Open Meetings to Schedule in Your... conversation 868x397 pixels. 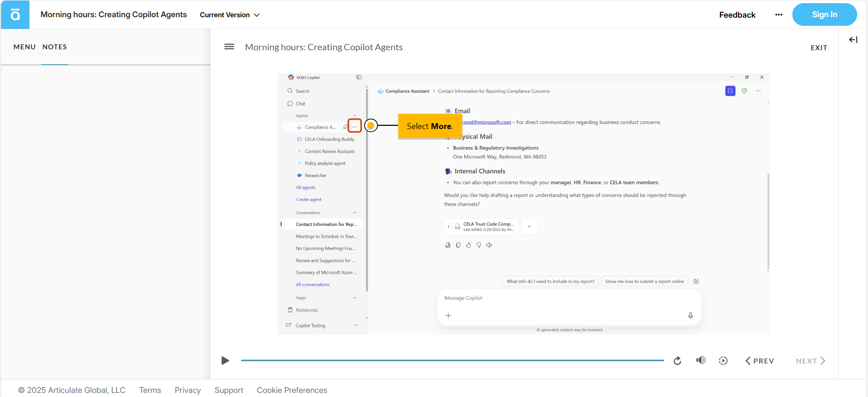click(x=327, y=236)
